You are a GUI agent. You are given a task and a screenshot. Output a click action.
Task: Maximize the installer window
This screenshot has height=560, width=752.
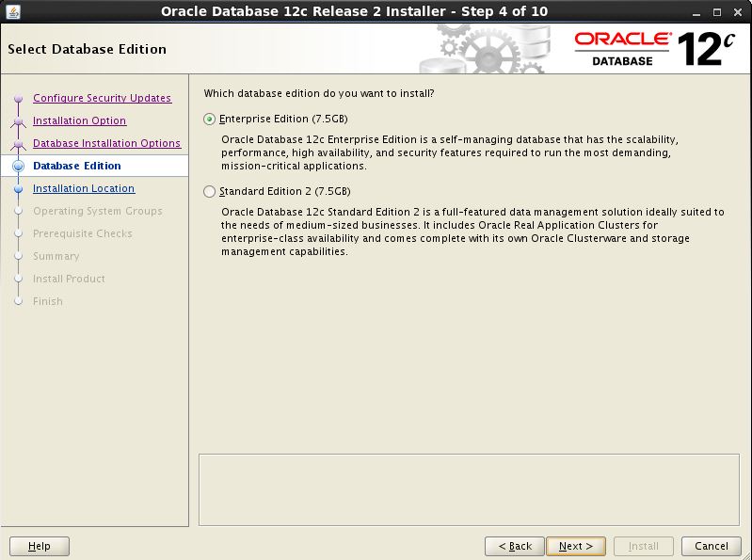(717, 12)
